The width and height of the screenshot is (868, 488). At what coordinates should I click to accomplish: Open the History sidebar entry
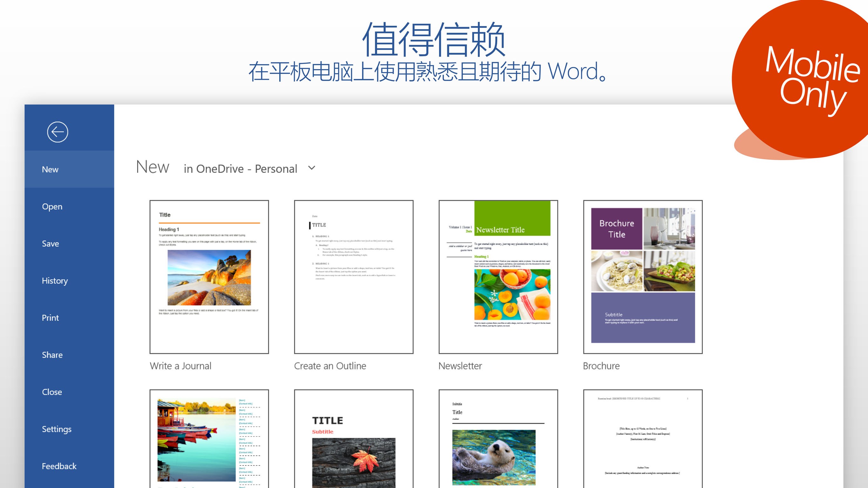(x=55, y=281)
